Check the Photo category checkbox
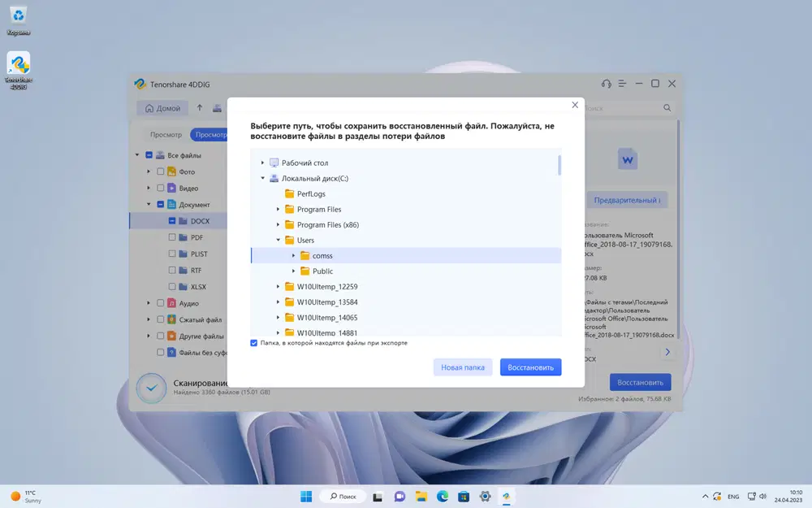This screenshot has width=812, height=508. (161, 172)
